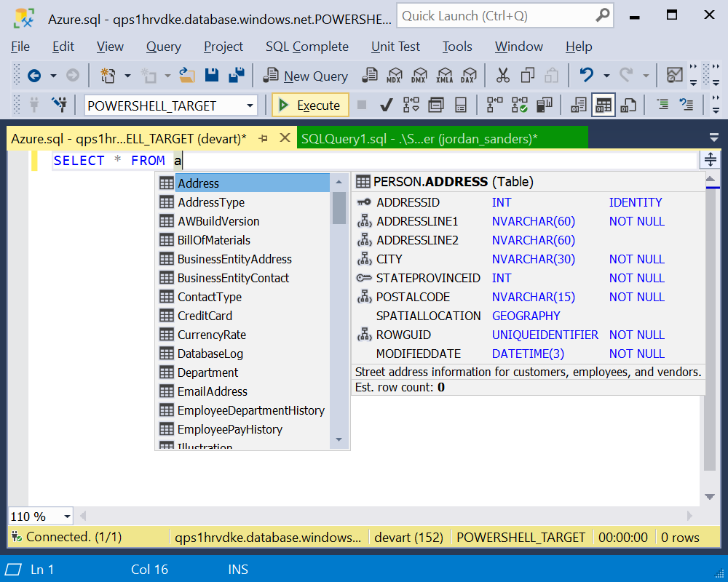Click the IntelliSense Enabled icon
Screen dimensions: 728x582
(461, 105)
